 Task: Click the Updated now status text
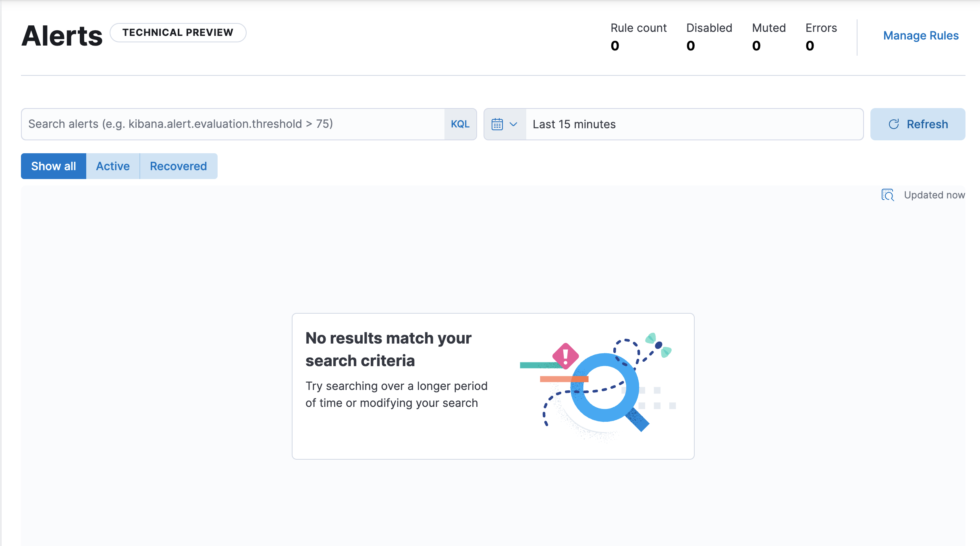click(934, 195)
